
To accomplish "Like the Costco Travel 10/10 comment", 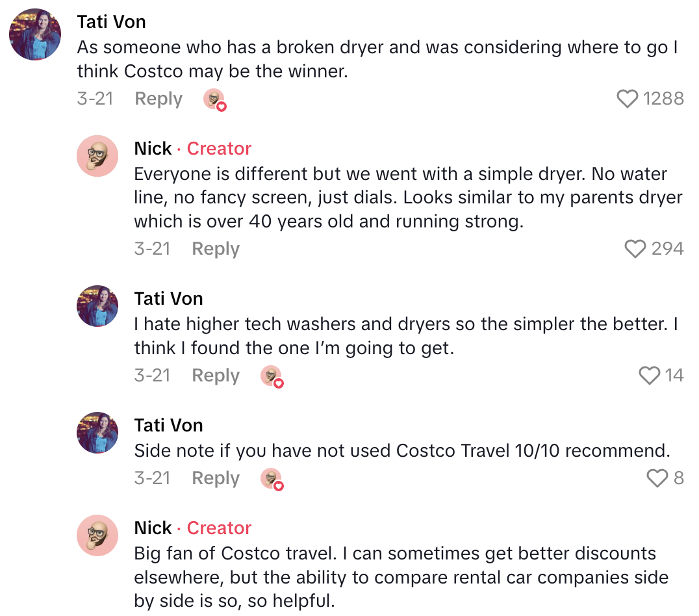I will 657,478.
